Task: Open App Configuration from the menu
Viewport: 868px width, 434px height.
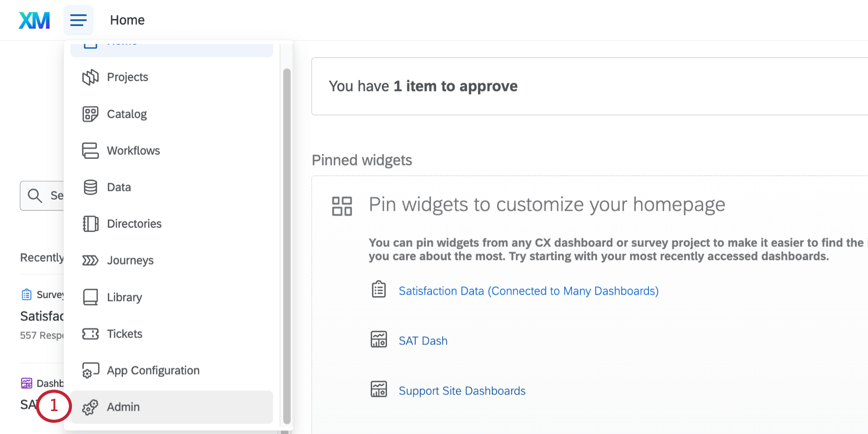Action: tap(153, 370)
